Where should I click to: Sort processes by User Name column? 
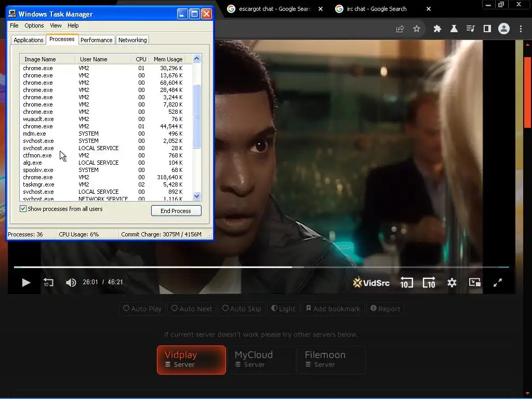[x=103, y=59]
